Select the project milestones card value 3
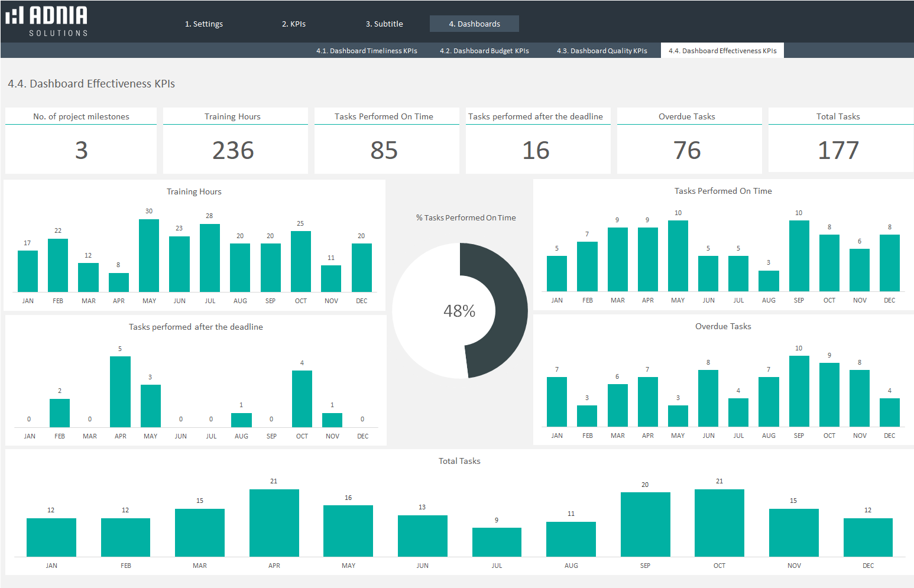This screenshot has width=914, height=588. [81, 151]
